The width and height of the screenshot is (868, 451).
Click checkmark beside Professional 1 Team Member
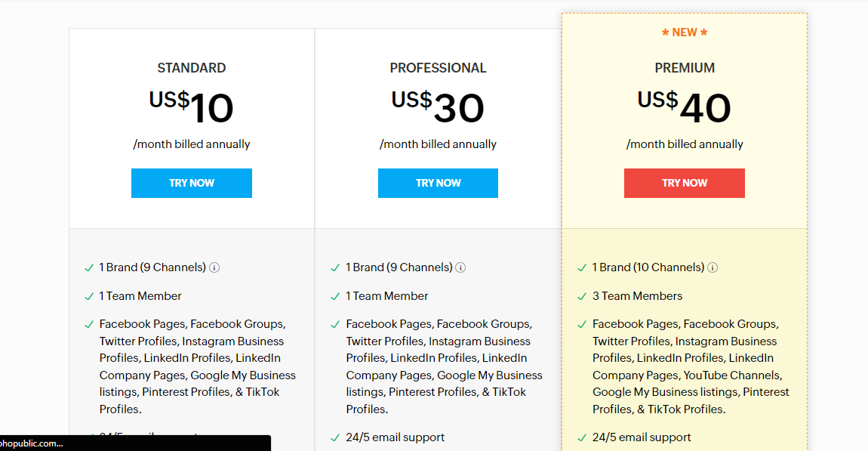coord(335,296)
